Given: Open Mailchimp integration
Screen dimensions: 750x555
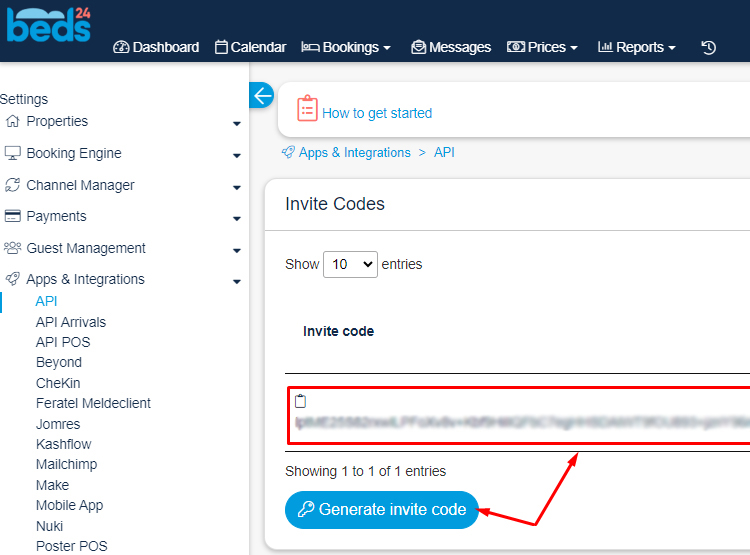Looking at the screenshot, I should [66, 465].
